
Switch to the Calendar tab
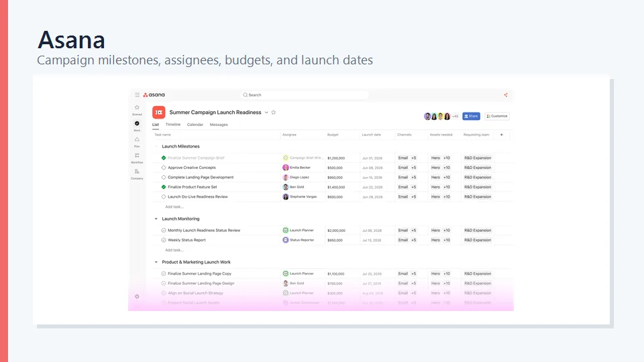point(195,125)
